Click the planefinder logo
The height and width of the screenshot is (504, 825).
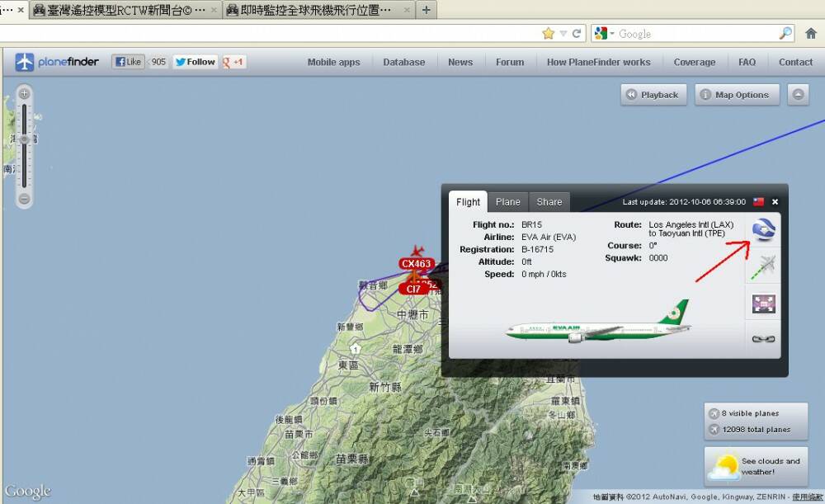[57, 62]
